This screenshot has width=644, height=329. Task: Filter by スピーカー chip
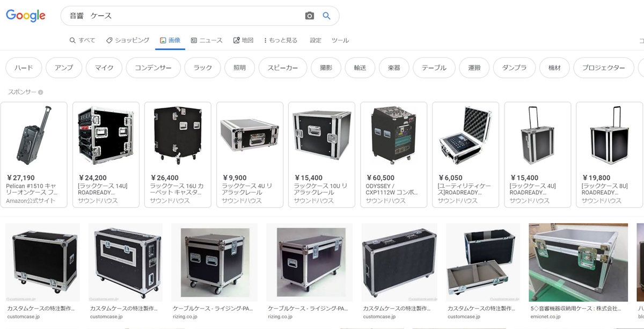point(283,68)
